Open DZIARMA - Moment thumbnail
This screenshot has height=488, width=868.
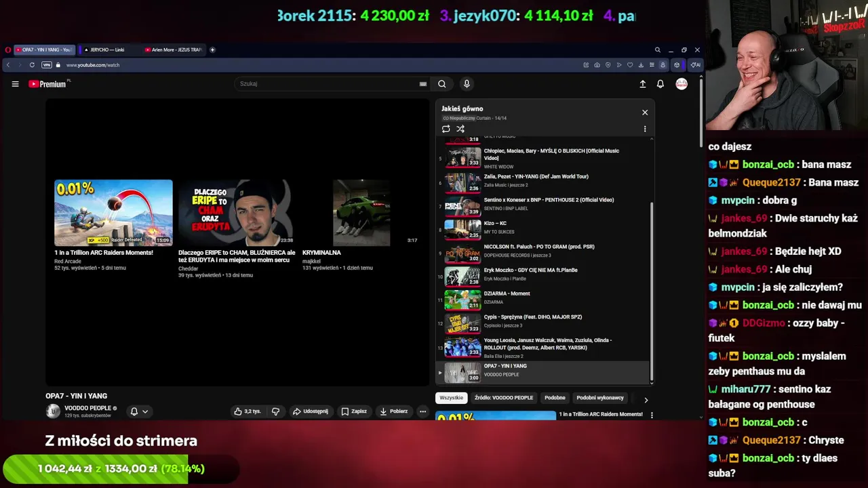(462, 299)
